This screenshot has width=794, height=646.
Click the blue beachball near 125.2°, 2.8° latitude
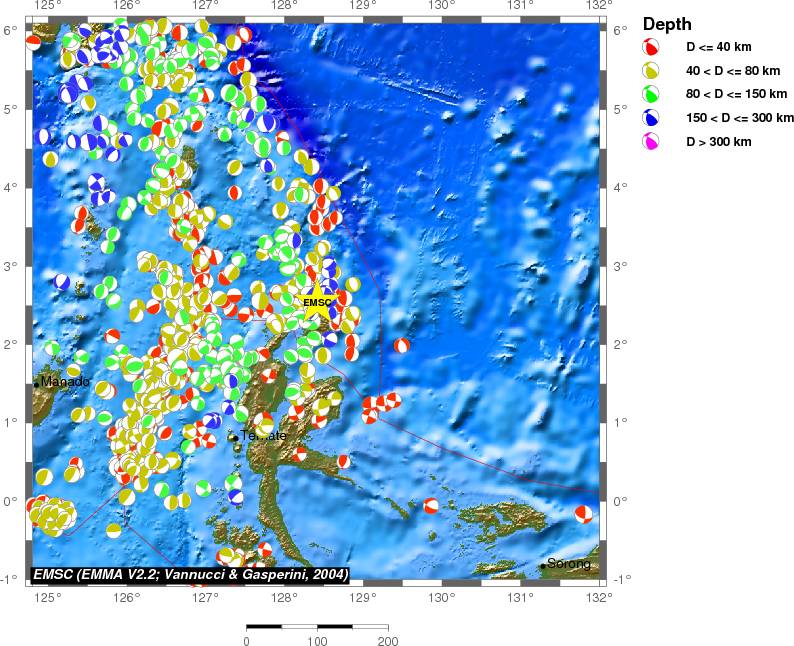pyautogui.click(x=62, y=282)
